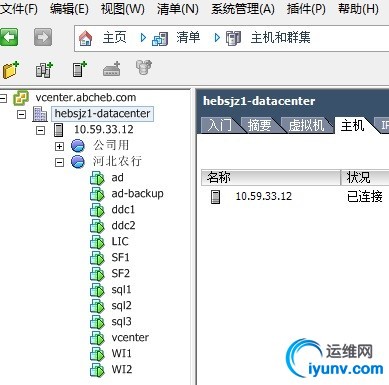Viewport: 389px width, 385px height.
Task: Open the 插件(P) menu
Action: 306,9
